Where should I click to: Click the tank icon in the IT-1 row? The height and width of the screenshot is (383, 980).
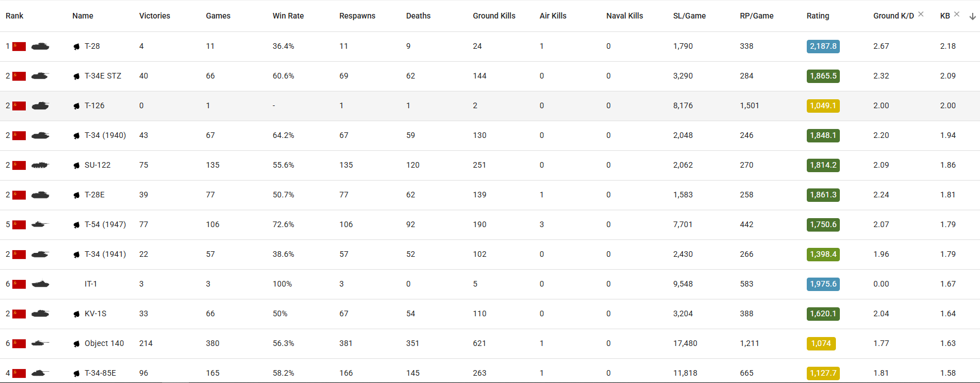40,284
